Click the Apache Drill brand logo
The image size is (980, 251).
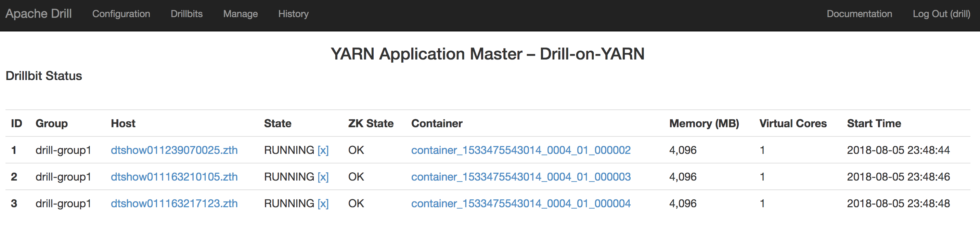pos(38,14)
